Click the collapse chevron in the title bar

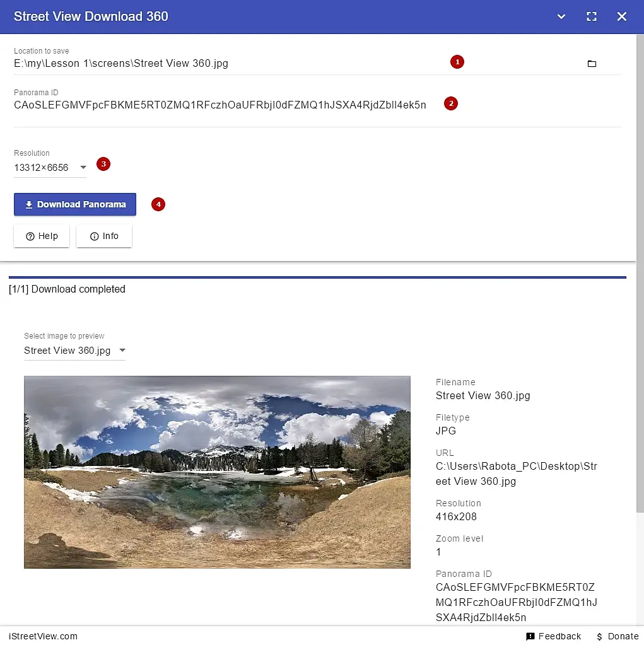(561, 16)
